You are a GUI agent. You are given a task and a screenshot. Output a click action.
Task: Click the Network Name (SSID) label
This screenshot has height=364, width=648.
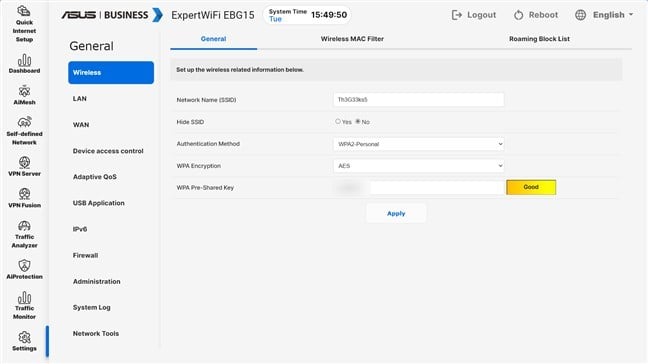[206, 100]
